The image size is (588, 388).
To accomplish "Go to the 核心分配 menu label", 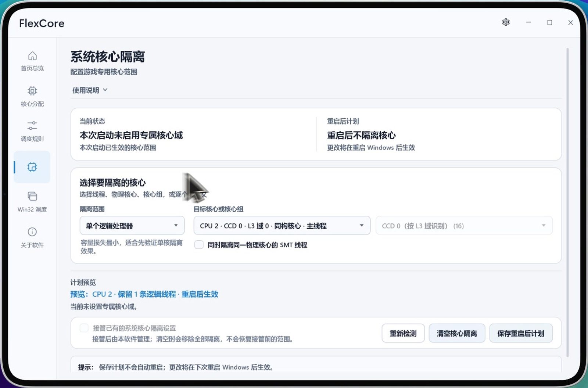I will (x=32, y=104).
